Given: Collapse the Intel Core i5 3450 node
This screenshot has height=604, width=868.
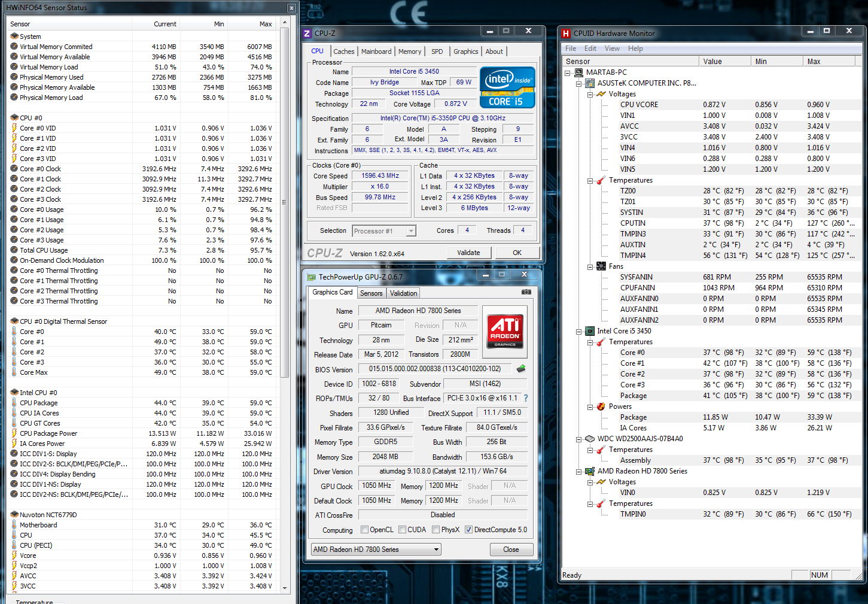Looking at the screenshot, I should tap(578, 331).
